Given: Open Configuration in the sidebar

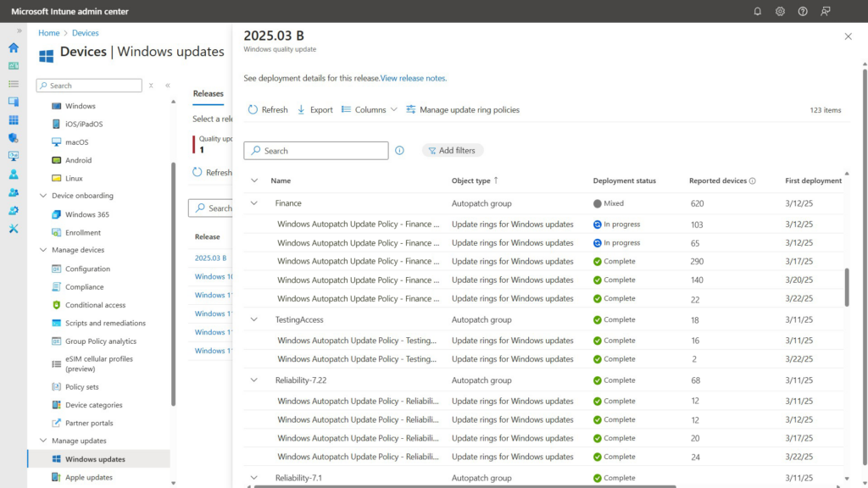Looking at the screenshot, I should coord(88,269).
